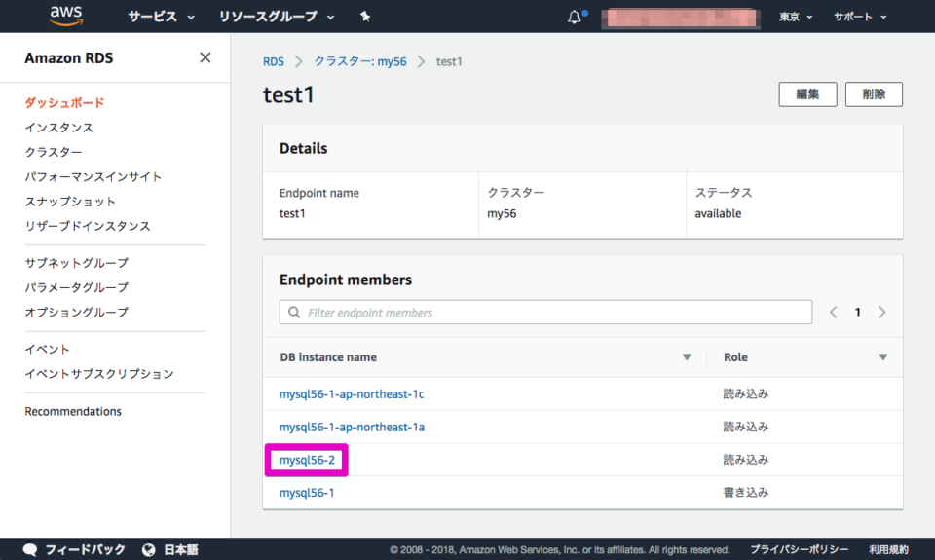Click the 'my56' cluster value
This screenshot has height=560, width=935.
502,213
